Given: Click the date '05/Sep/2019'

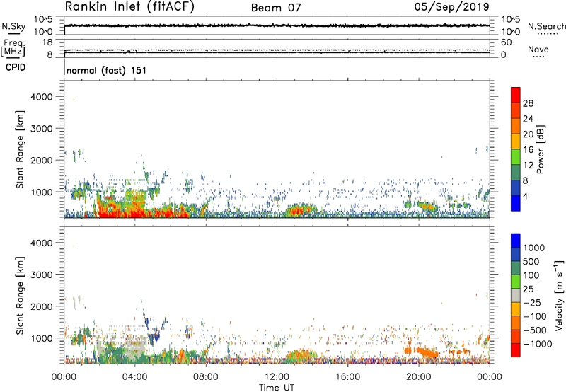Looking at the screenshot, I should pos(451,7).
